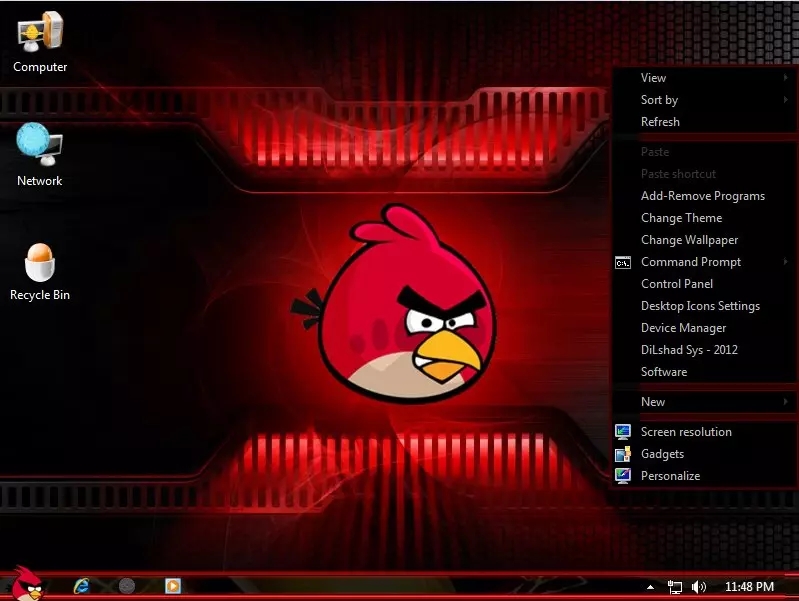
Task: Click the round dark taskbar icon
Action: [x=127, y=586]
